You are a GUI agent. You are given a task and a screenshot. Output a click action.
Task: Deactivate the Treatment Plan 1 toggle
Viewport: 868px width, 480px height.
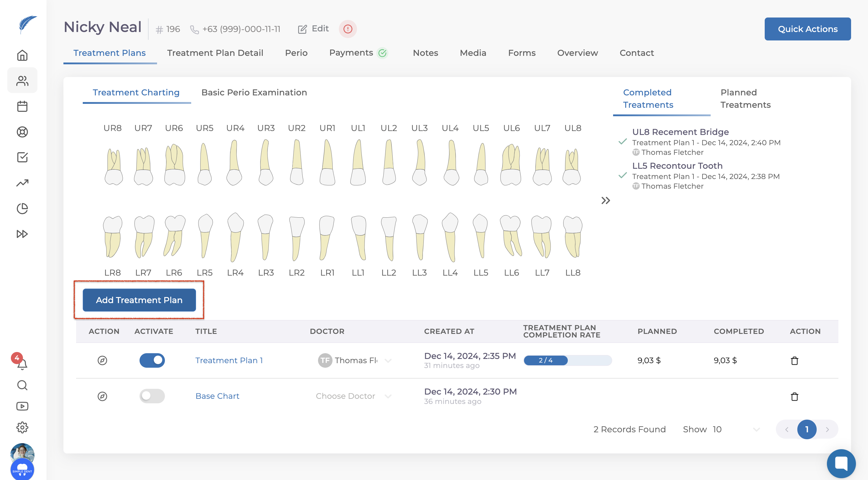[152, 360]
